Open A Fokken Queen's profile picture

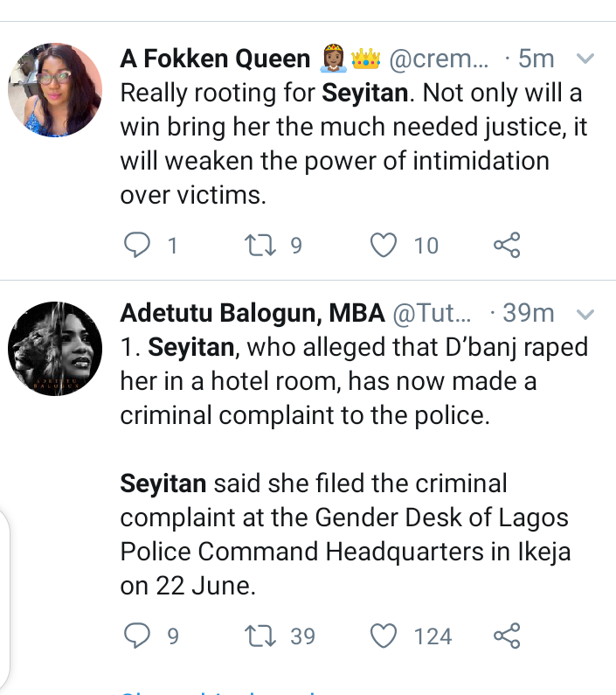pyautogui.click(x=55, y=90)
